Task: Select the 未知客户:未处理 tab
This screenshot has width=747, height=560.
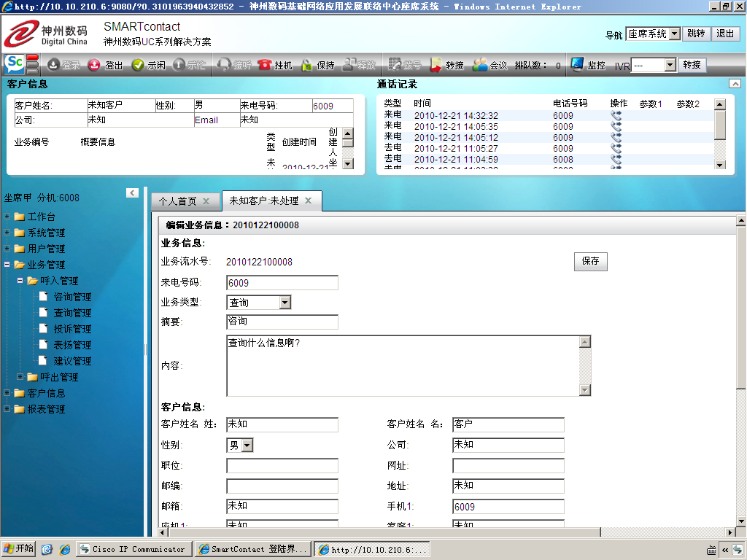Action: tap(264, 201)
